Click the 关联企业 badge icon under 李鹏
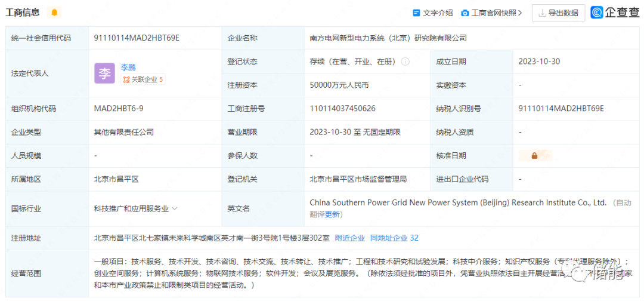 pyautogui.click(x=126, y=79)
